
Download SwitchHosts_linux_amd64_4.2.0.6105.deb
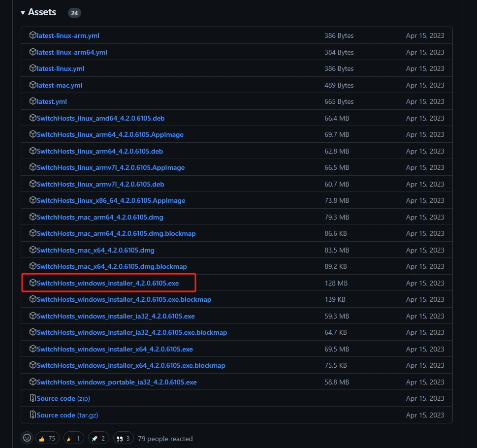(x=101, y=118)
